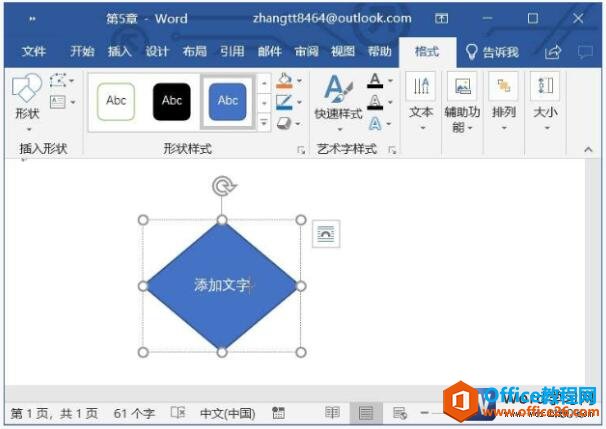
Task: Click the Text Fill letter A icon
Action: [x=375, y=81]
